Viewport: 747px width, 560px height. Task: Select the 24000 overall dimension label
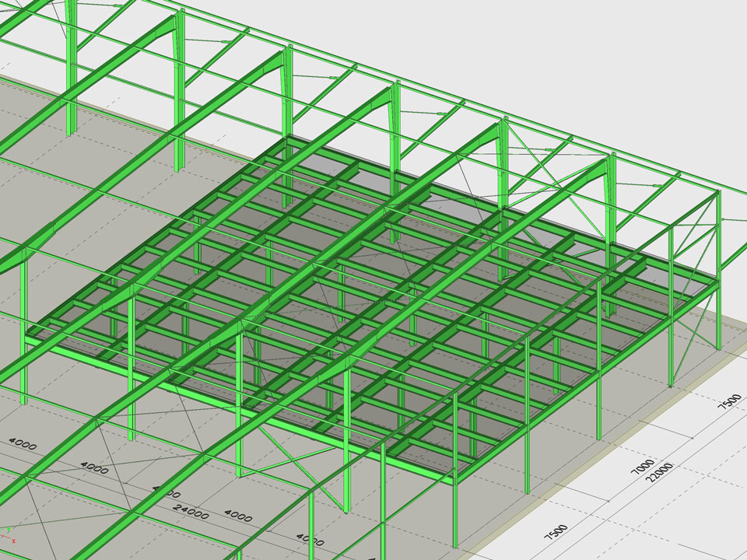click(x=192, y=513)
